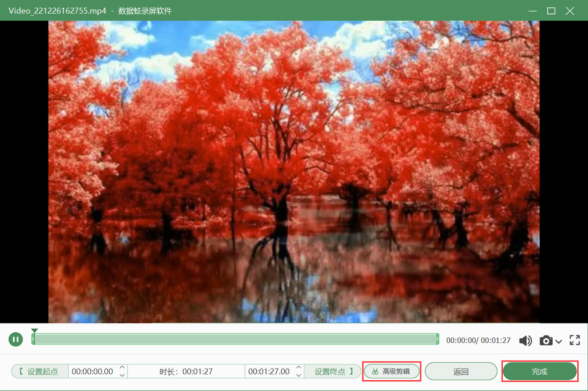Increase the end time with up arrow
The height and width of the screenshot is (391, 588).
(x=299, y=368)
